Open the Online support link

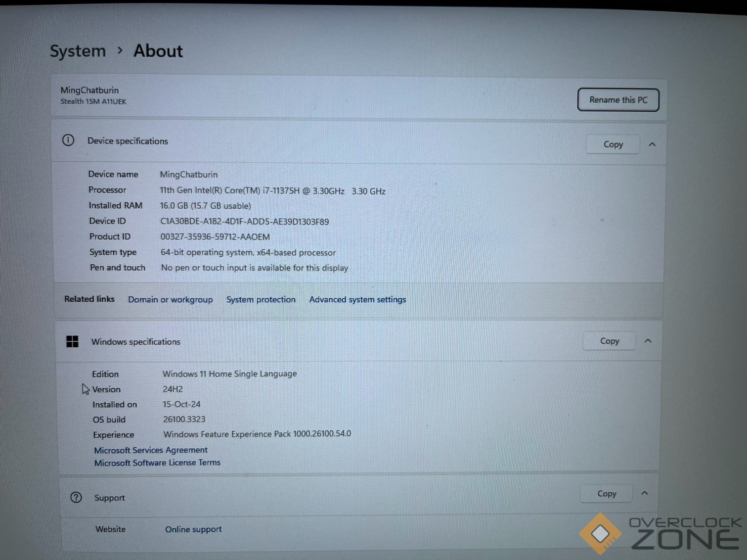[193, 529]
